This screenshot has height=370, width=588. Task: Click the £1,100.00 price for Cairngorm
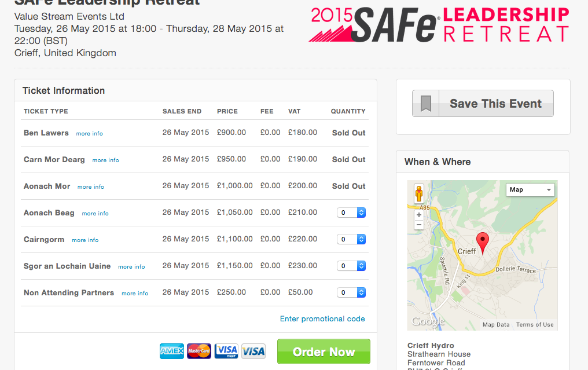pyautogui.click(x=235, y=239)
